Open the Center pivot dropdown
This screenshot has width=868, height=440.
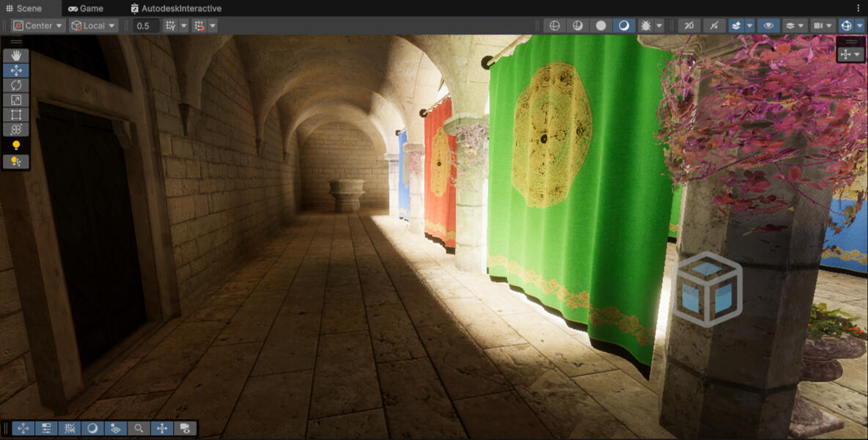(38, 26)
